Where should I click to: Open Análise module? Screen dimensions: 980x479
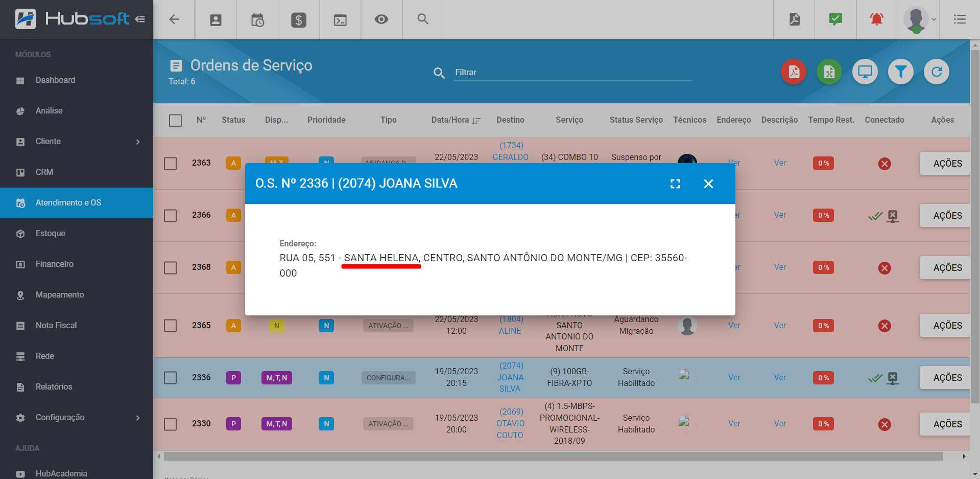pyautogui.click(x=77, y=111)
